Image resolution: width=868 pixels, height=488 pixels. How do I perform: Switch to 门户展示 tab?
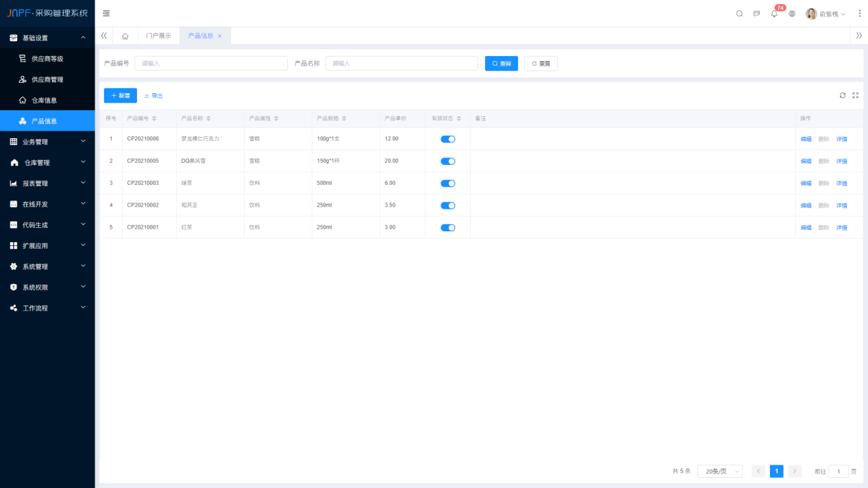tap(159, 36)
